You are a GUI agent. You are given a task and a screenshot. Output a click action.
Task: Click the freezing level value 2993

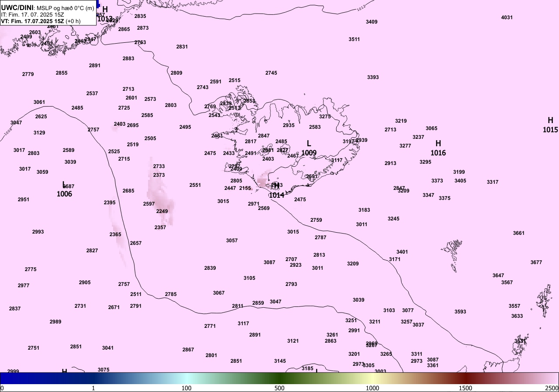[x=38, y=232]
